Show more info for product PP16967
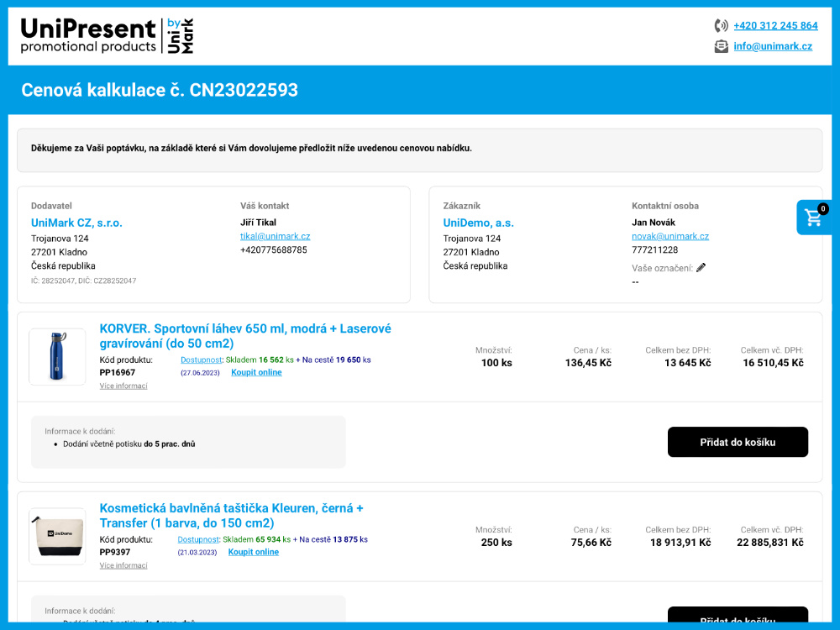Viewport: 840px width, 630px height. point(123,386)
